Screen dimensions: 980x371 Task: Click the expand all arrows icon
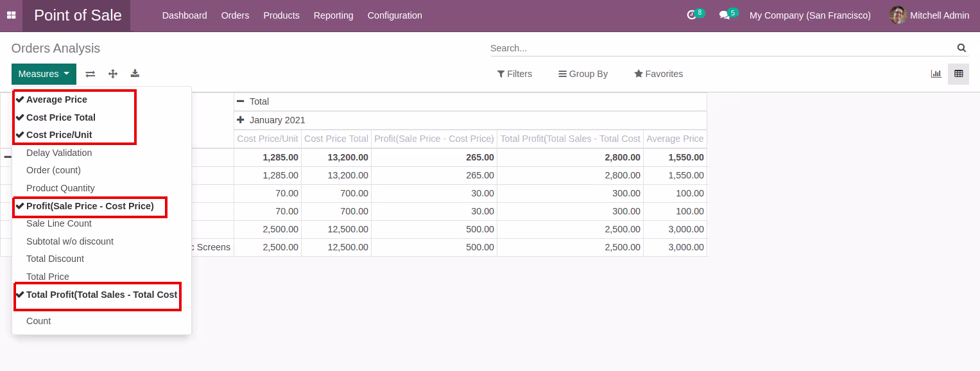[113, 74]
